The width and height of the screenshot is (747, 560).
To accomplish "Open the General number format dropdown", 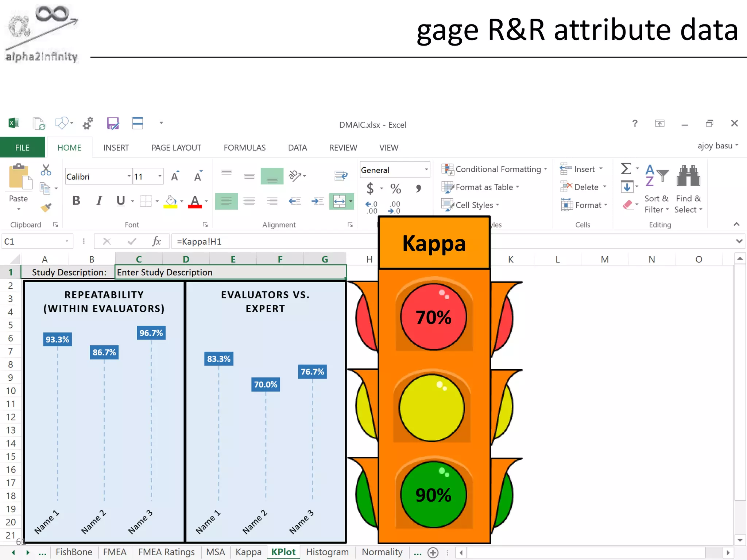I will [426, 170].
